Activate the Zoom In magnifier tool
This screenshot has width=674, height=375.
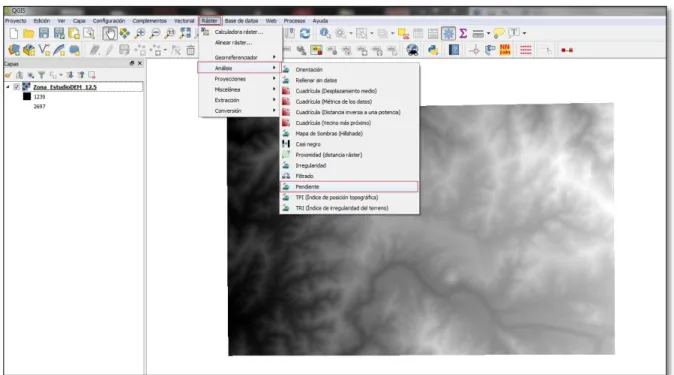(x=140, y=33)
